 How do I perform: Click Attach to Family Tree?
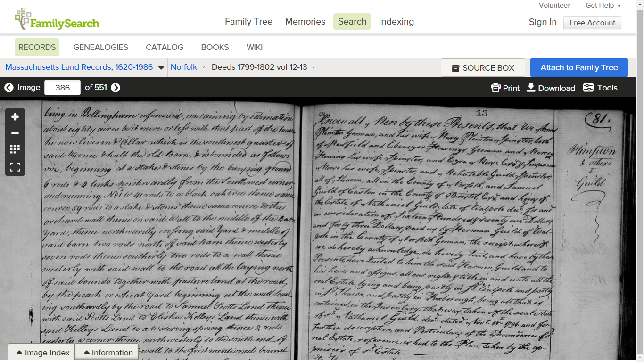(579, 67)
